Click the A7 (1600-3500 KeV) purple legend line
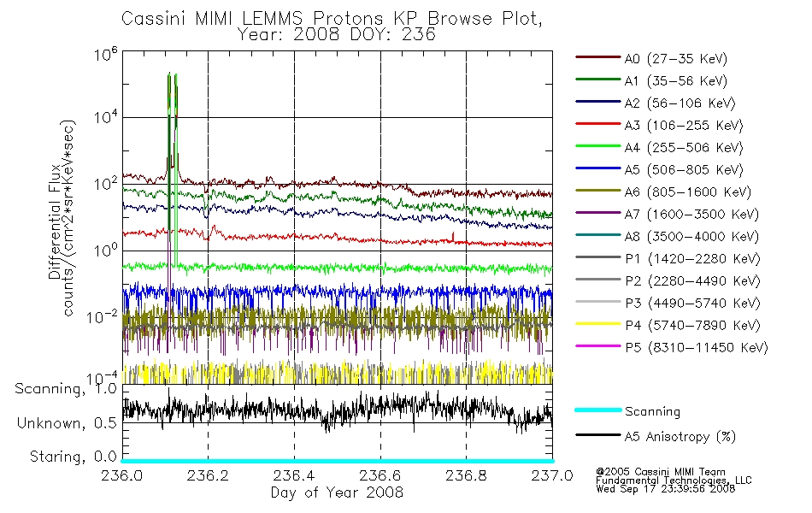Screen dimensions: 812x513 pyautogui.click(x=598, y=212)
